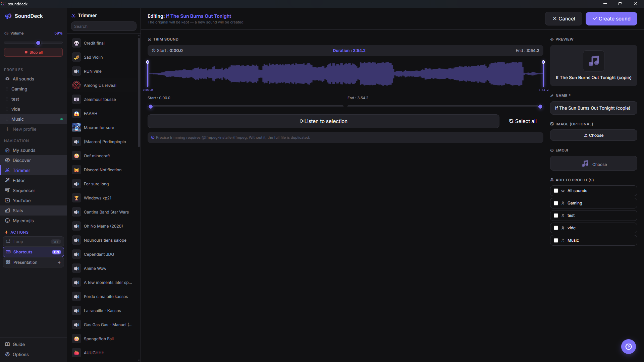Click the Zemmour tousse icon
The image size is (644, 362).
click(x=76, y=100)
